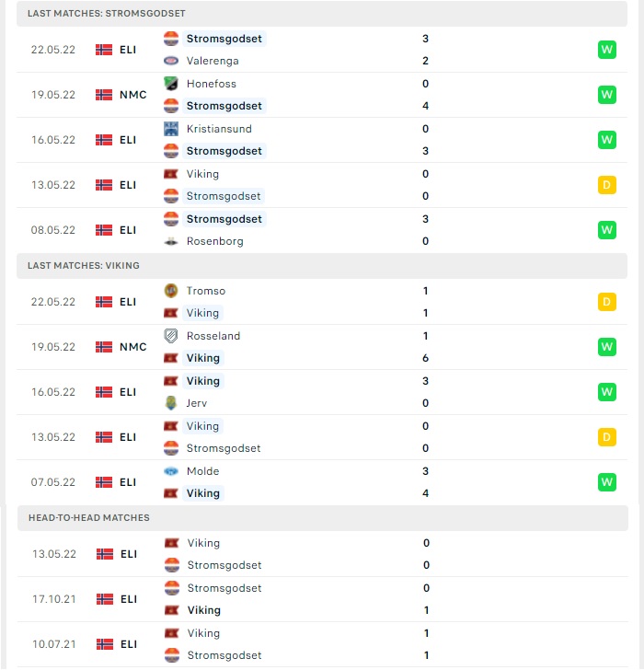
Task: Open Viking link in Rosseland match row
Action: pos(203,358)
